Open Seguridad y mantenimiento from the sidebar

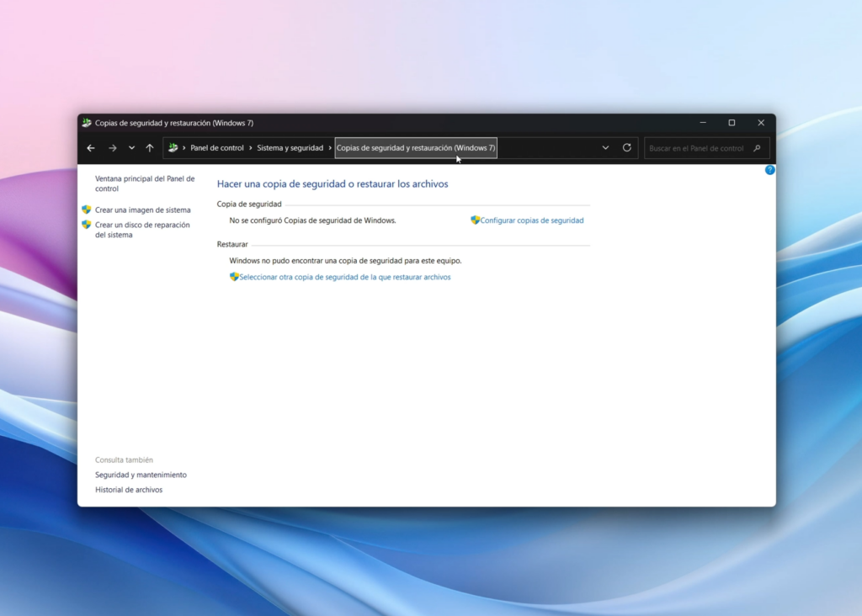pyautogui.click(x=141, y=474)
